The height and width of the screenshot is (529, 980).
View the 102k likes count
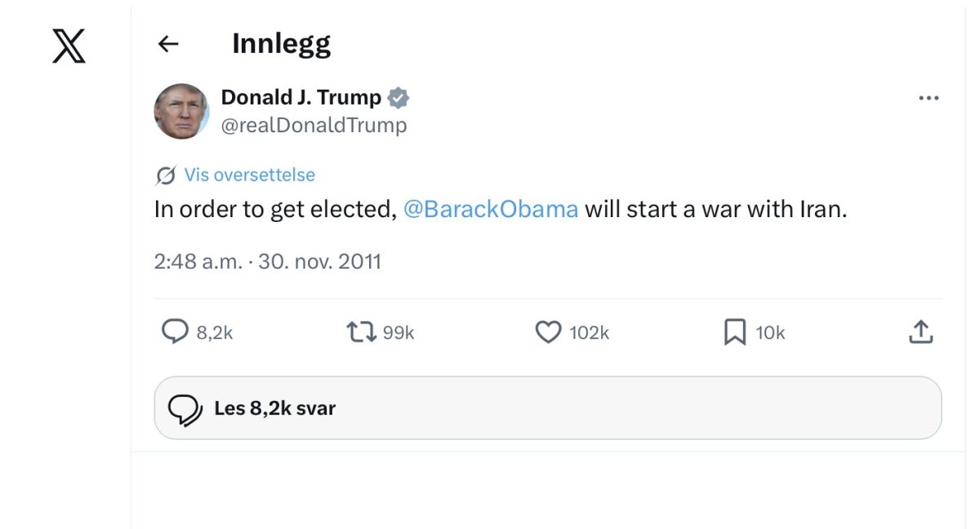coord(589,332)
